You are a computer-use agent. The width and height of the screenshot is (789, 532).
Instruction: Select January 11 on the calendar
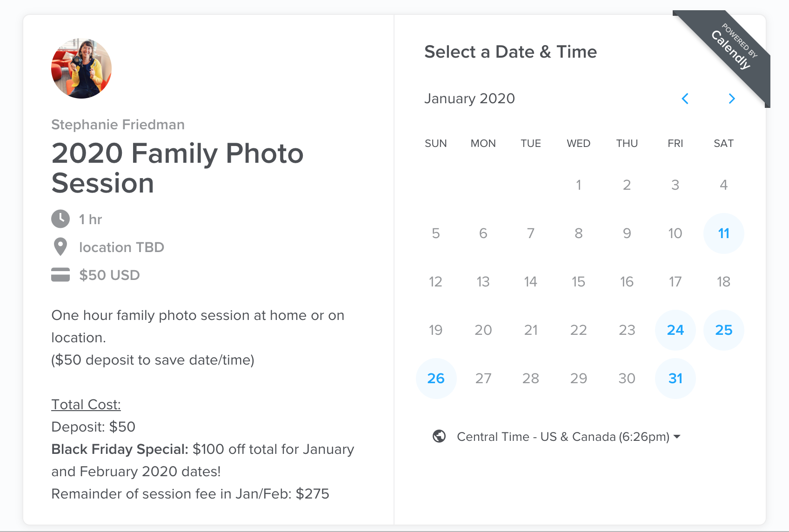point(723,233)
